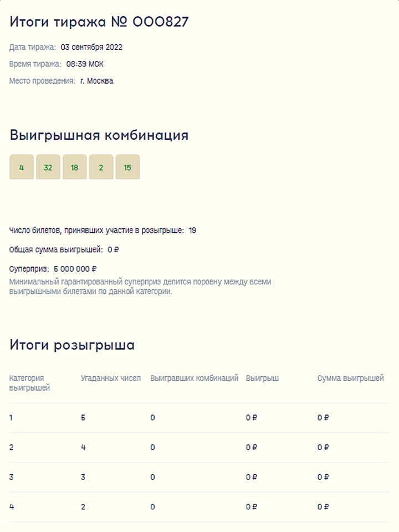Click the "Угаданных чисел" column header
Viewport: 399px width, 532px height.
click(111, 378)
